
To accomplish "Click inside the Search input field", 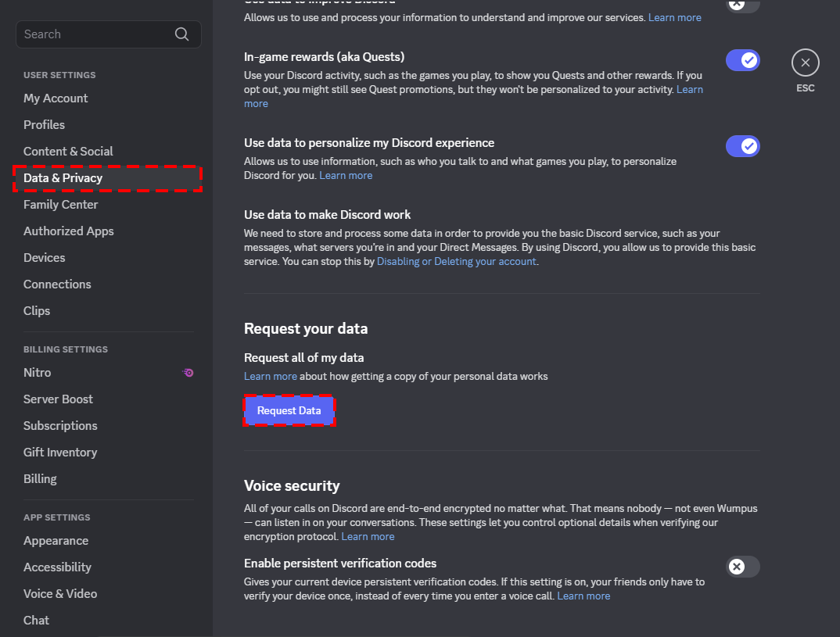I will [94, 34].
